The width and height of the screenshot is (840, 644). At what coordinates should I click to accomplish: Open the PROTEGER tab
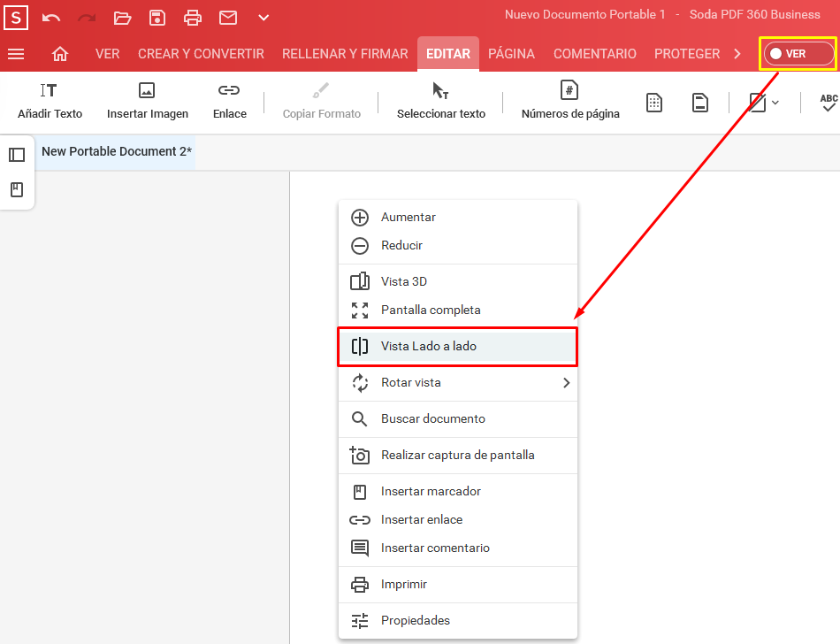pos(687,54)
